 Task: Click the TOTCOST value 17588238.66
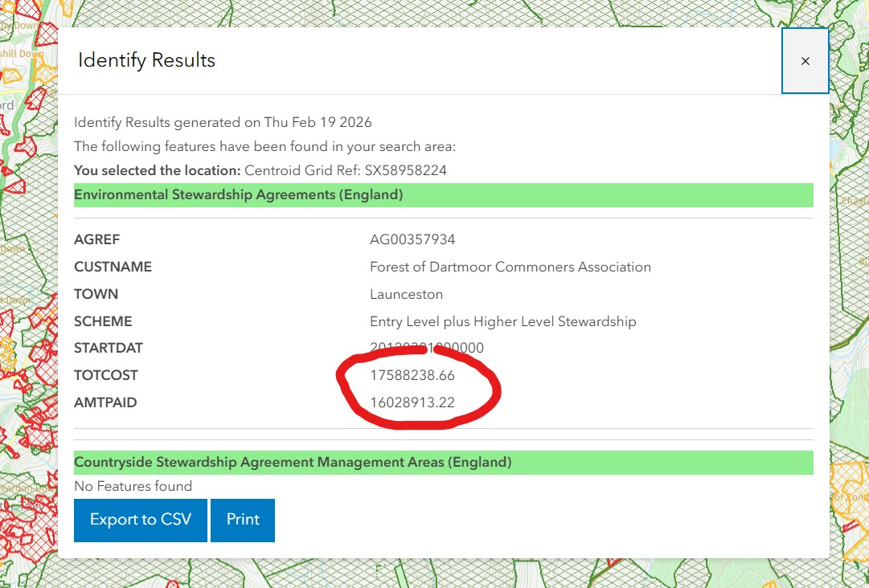pyautogui.click(x=412, y=375)
